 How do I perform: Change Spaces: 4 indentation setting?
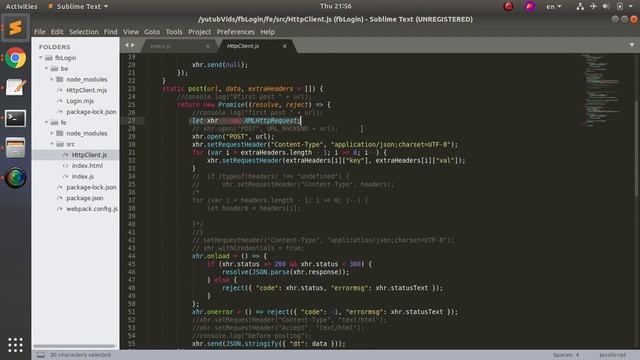pos(566,355)
